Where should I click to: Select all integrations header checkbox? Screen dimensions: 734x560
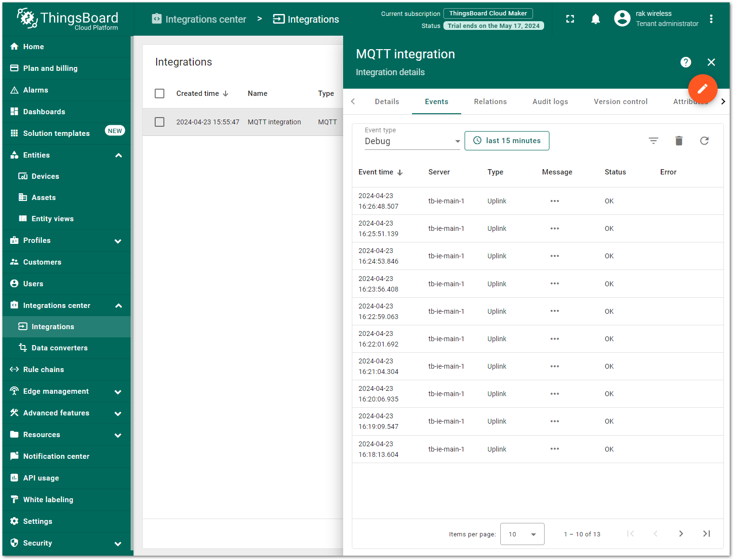[160, 93]
